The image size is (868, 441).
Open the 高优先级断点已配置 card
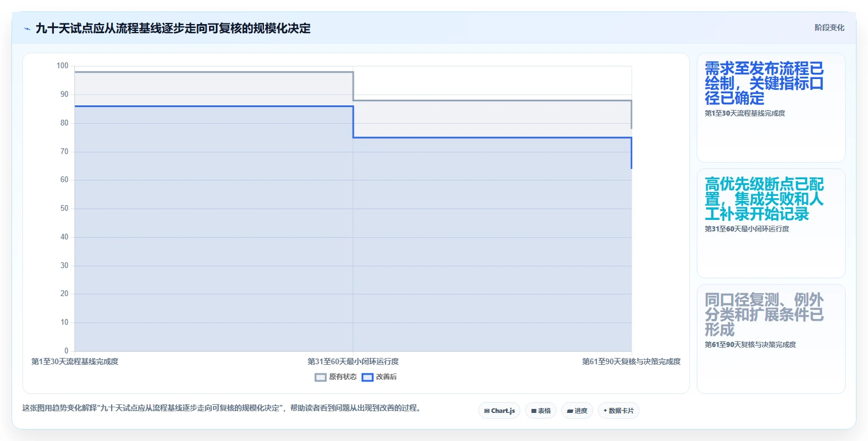[x=771, y=223]
